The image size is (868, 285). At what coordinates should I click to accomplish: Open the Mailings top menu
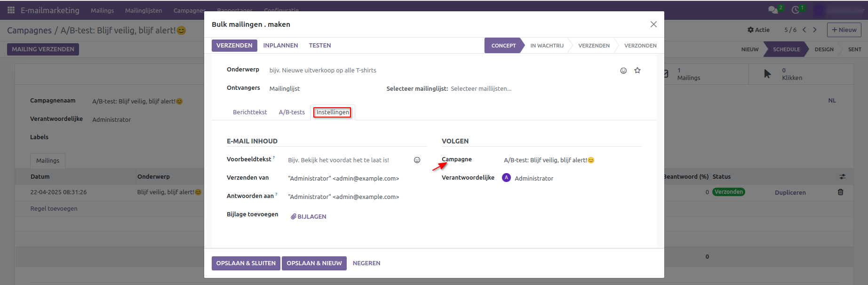102,10
